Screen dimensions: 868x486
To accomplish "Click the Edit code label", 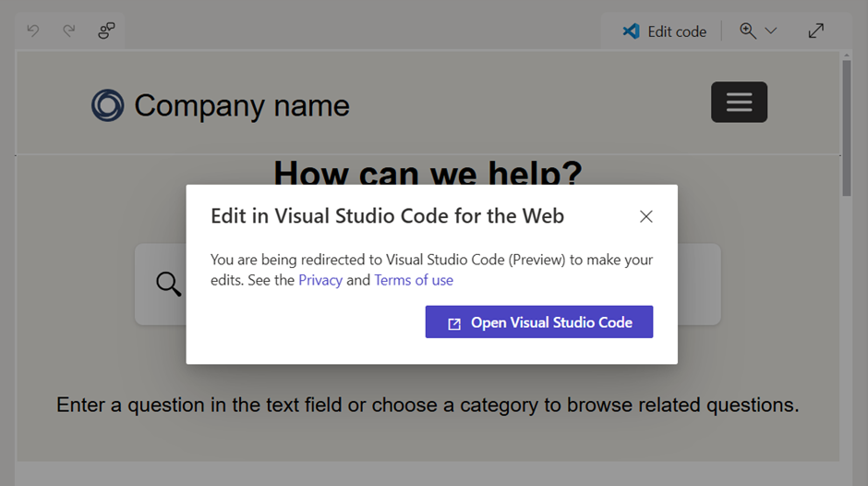I will (677, 31).
